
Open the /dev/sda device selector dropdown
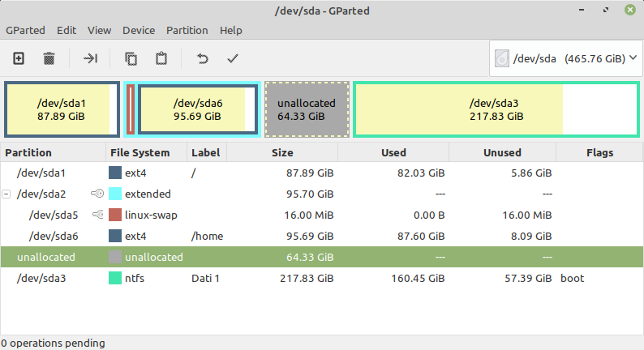tap(565, 58)
